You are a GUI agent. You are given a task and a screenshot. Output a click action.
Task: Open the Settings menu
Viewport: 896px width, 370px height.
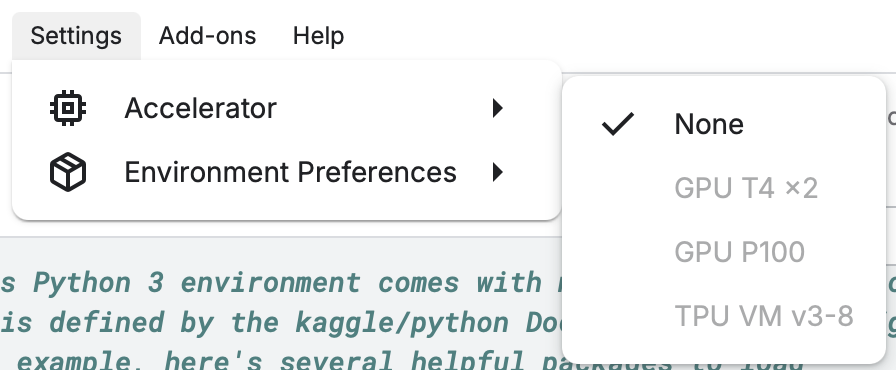tap(76, 36)
